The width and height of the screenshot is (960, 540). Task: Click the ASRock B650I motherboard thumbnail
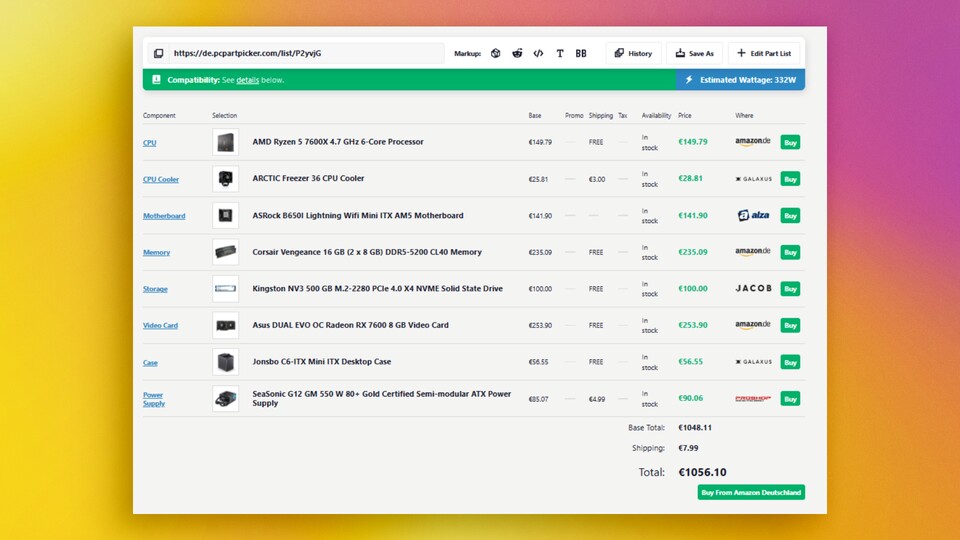click(225, 216)
